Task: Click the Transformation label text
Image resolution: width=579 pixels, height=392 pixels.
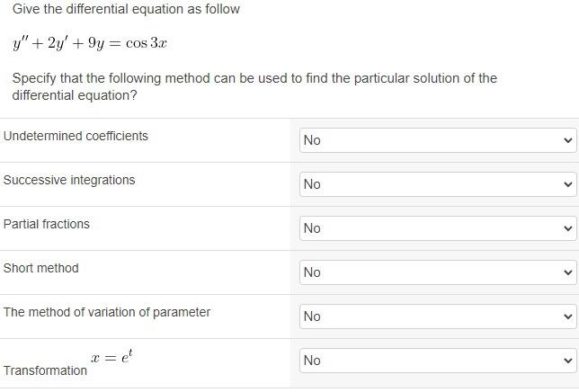Action: click(x=46, y=370)
